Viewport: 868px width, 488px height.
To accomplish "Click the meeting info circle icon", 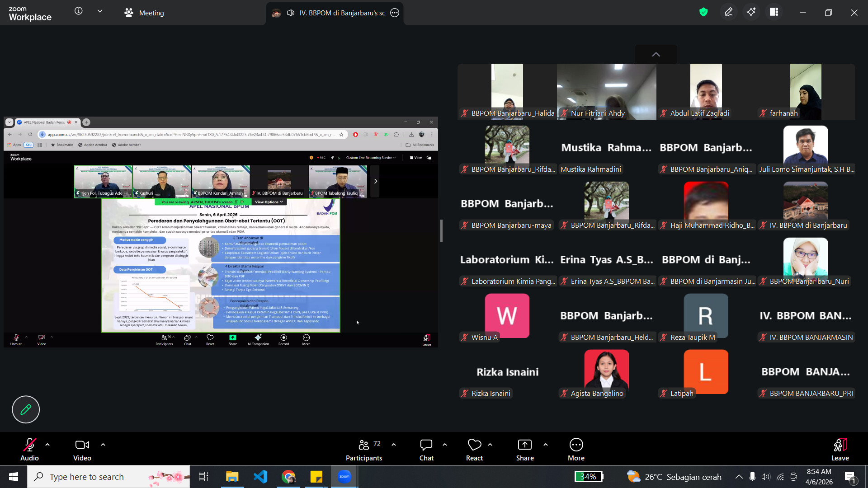I will (x=79, y=11).
